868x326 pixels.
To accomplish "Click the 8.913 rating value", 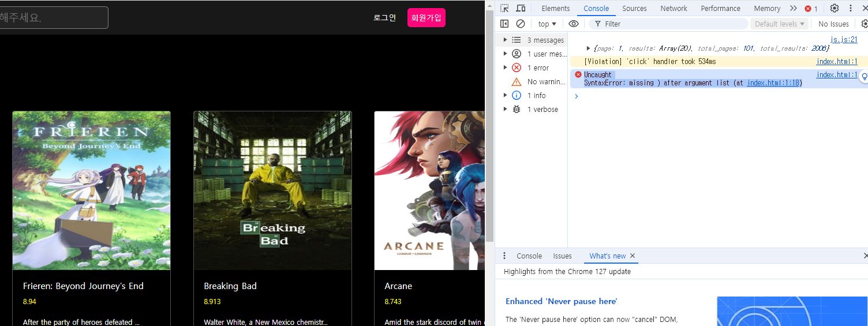I will pyautogui.click(x=212, y=301).
